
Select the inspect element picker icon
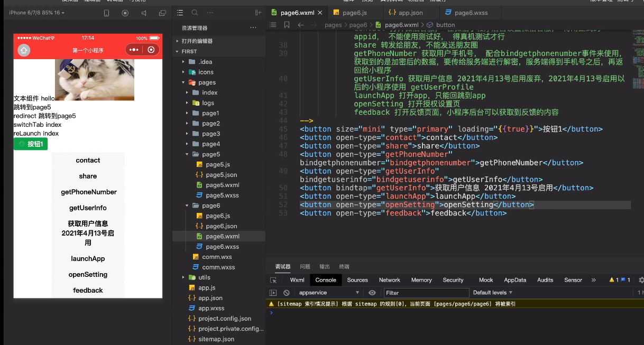273,280
